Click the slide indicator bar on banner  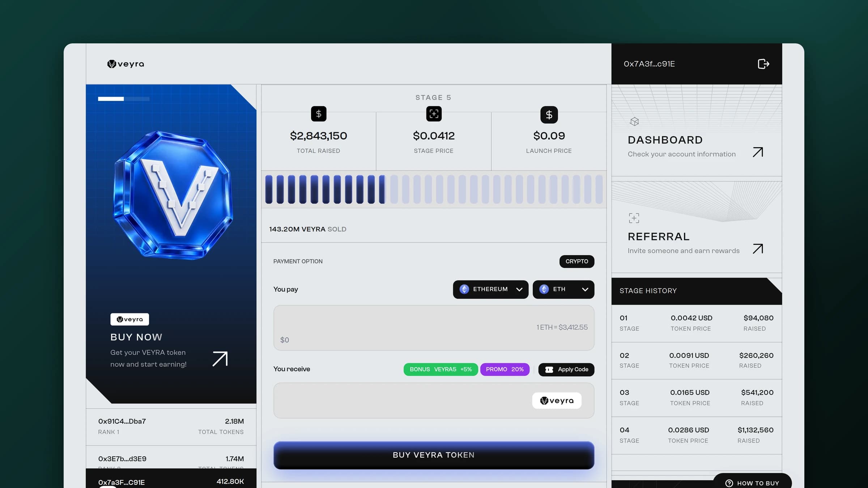pyautogui.click(x=124, y=99)
